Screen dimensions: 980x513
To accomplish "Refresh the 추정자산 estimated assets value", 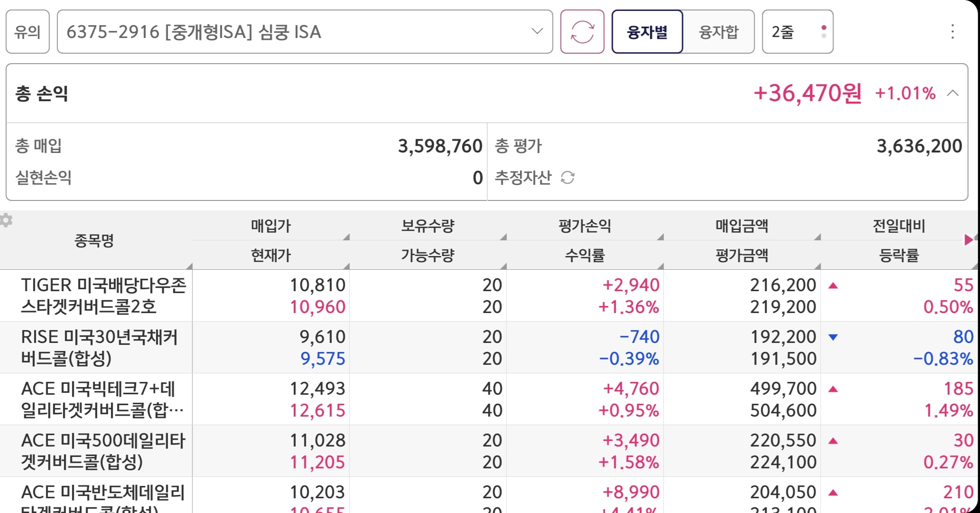I will [x=568, y=178].
